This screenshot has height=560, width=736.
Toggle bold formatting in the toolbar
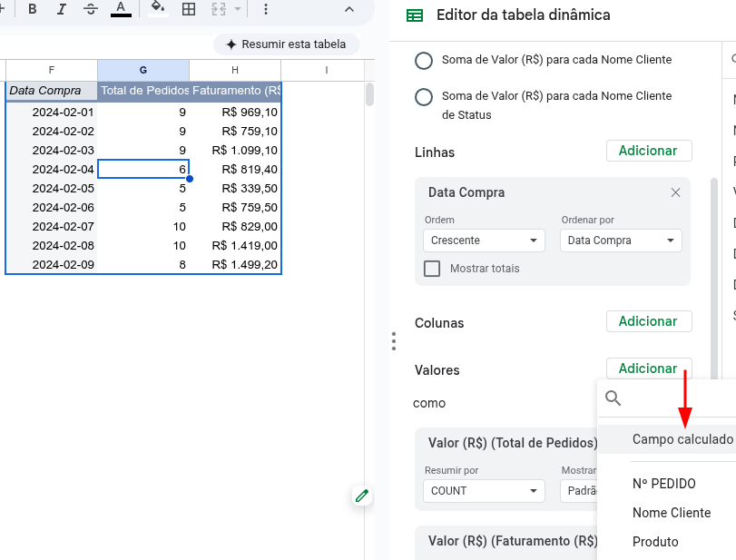coord(33,8)
